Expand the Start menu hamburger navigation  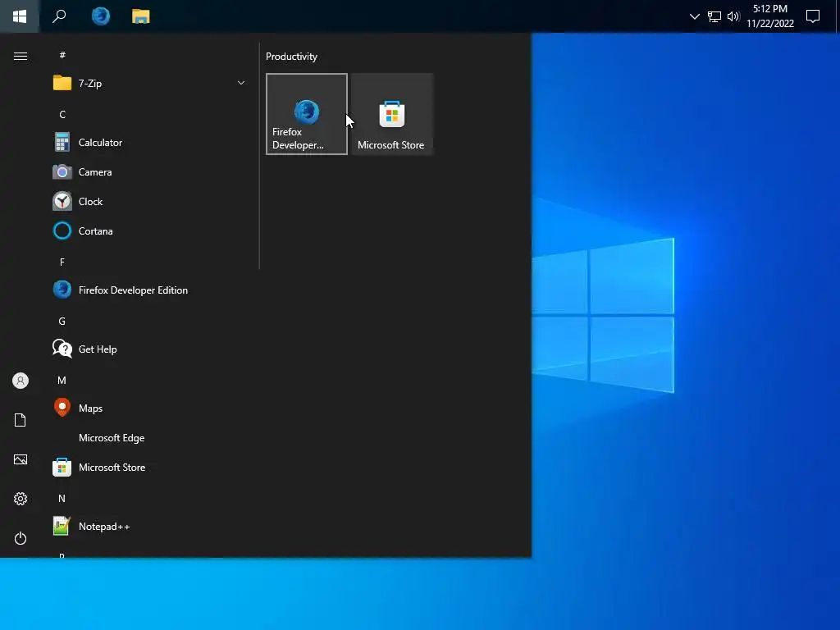(x=21, y=57)
